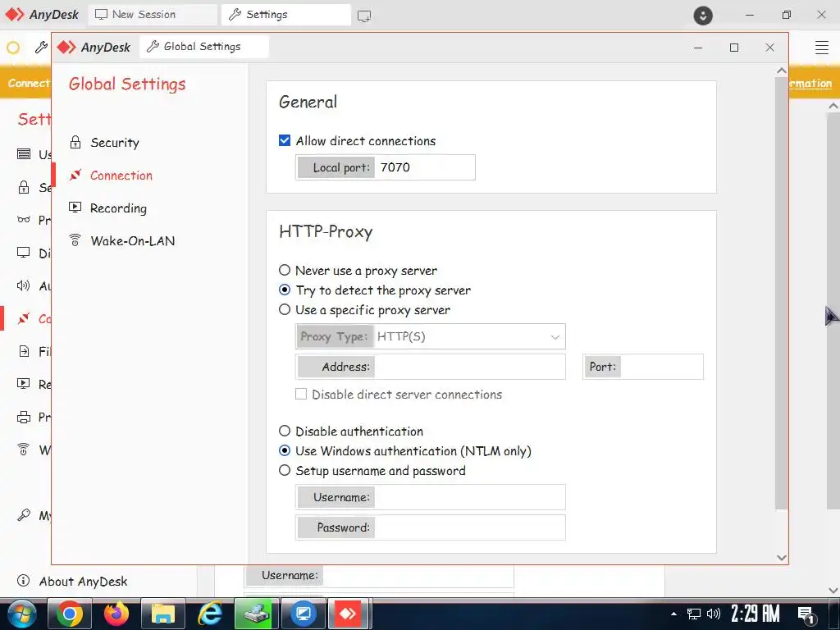The width and height of the screenshot is (840, 630).
Task: Select Try to detect the proxy server
Action: pos(285,290)
